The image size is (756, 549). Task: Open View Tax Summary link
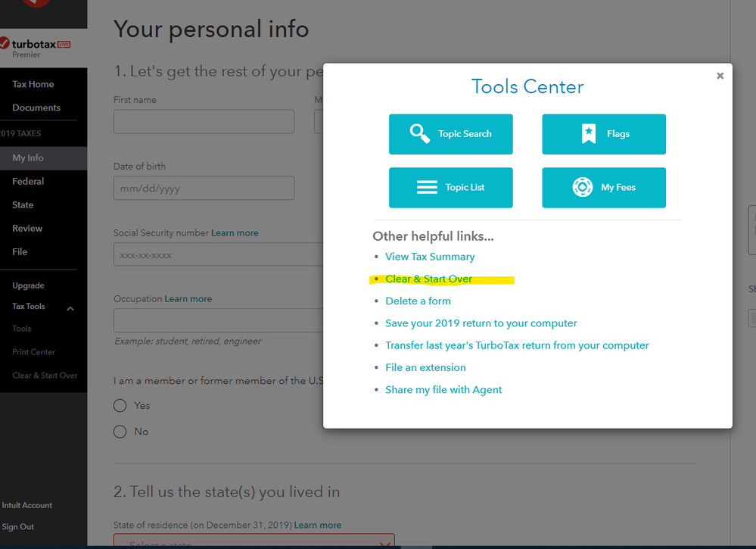click(x=430, y=257)
